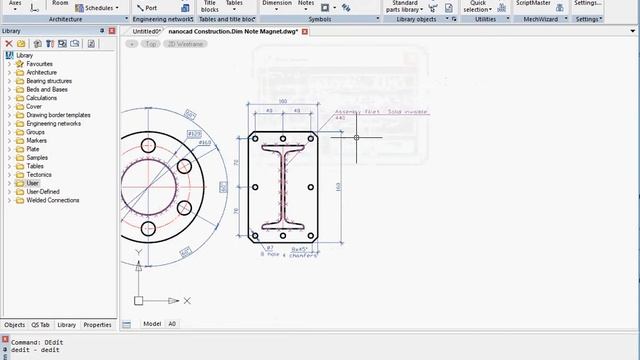Expand the MechWizard ribbon panel
Viewport: 640px width, 360px height.
[566, 19]
